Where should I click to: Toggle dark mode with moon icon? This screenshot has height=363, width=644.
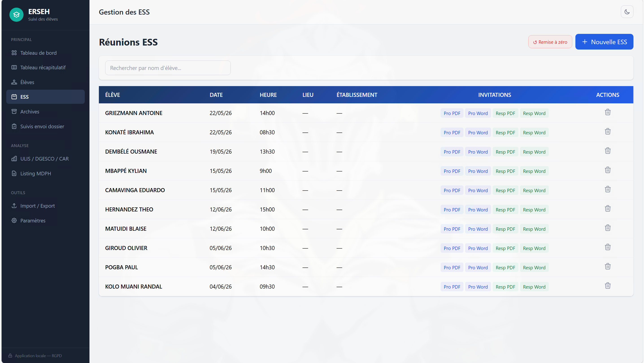point(627,12)
